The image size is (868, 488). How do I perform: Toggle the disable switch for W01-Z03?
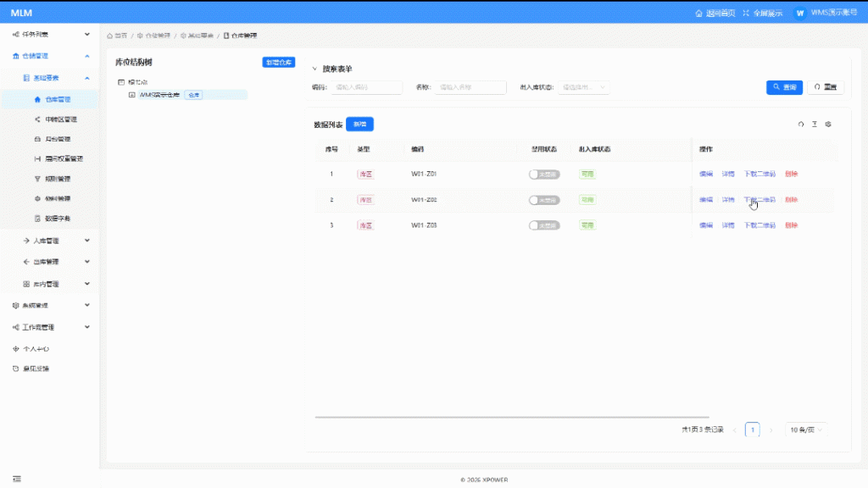tap(543, 225)
